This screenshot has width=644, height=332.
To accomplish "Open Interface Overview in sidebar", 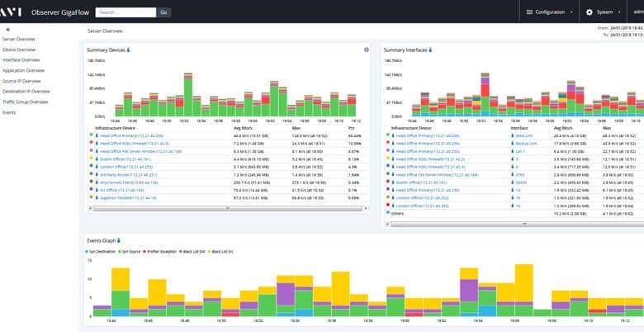I will (x=21, y=60).
